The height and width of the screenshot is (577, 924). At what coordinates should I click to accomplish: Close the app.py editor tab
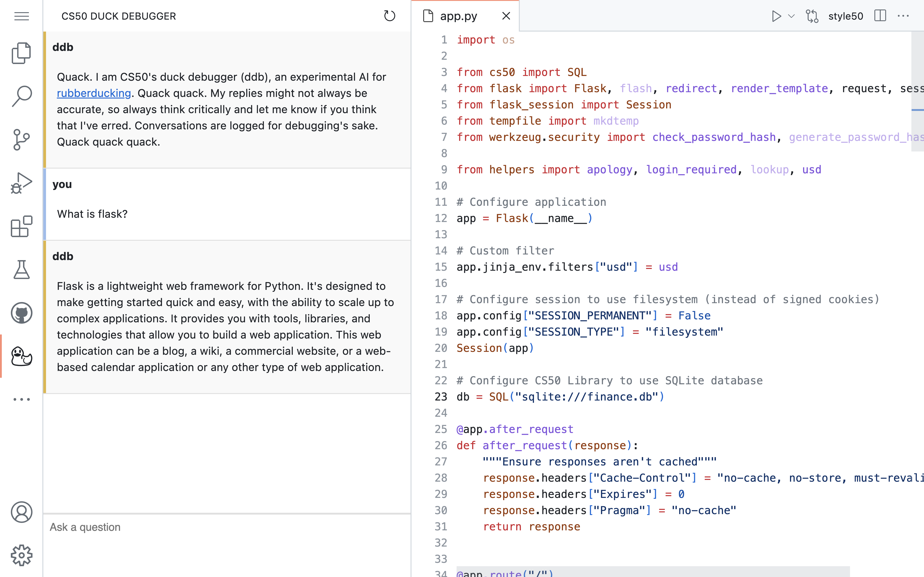click(506, 16)
